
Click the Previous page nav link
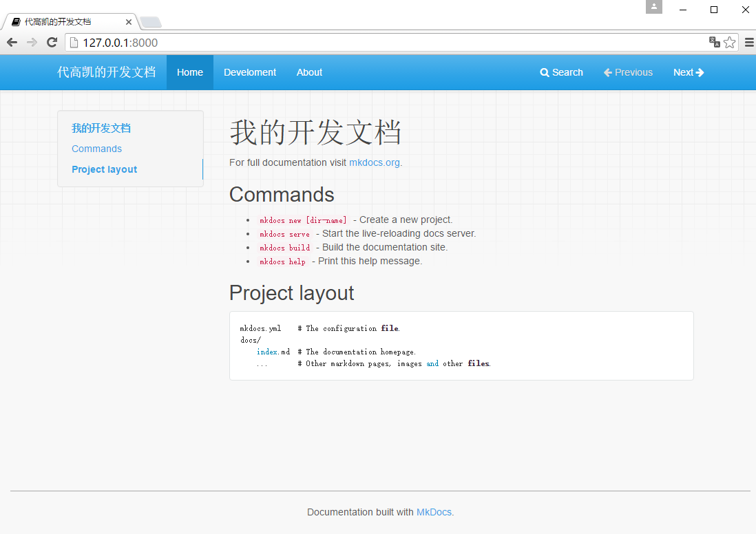[x=628, y=72]
